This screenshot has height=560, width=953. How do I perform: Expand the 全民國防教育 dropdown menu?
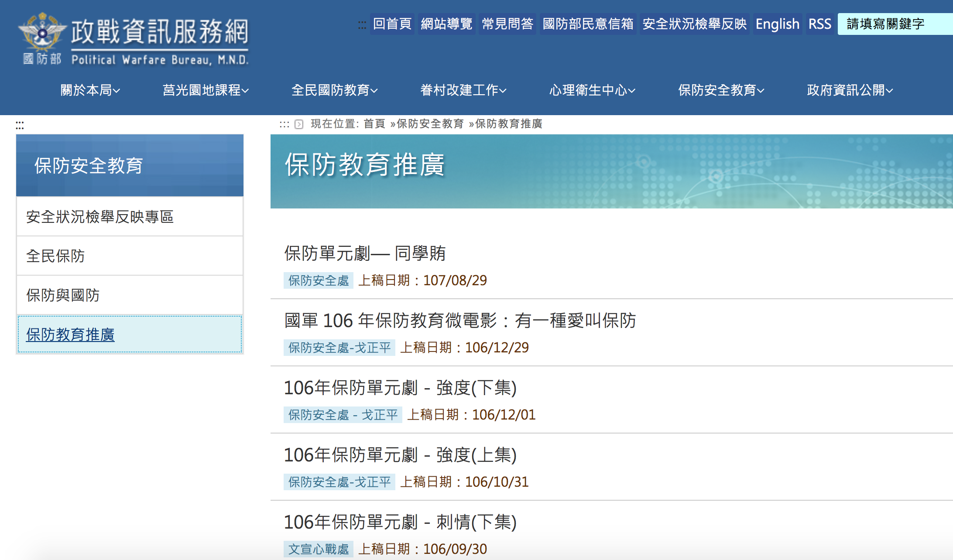tap(334, 90)
